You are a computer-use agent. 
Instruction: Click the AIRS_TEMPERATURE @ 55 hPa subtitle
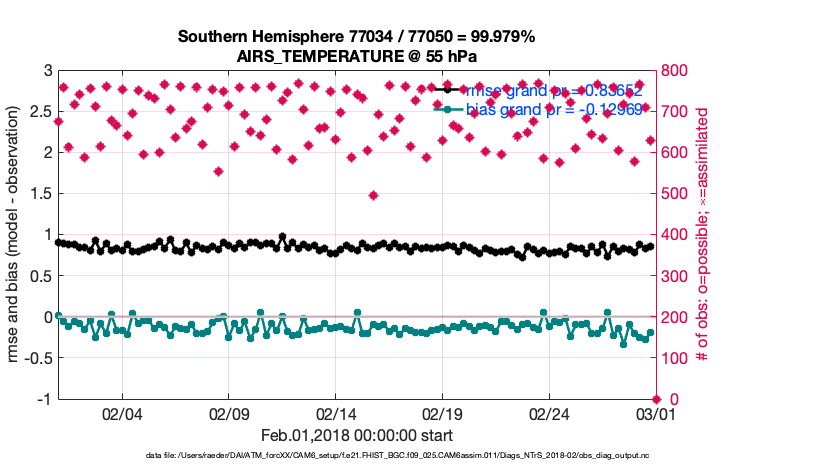coord(356,57)
